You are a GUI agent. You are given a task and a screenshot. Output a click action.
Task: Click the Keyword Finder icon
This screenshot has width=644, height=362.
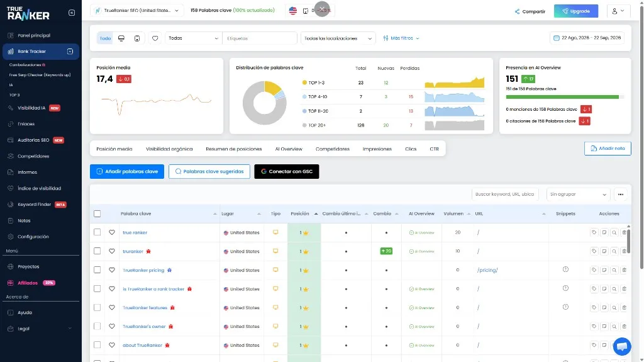(x=11, y=205)
